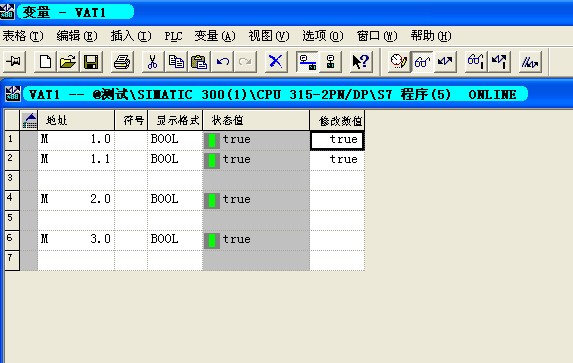The height and width of the screenshot is (363, 573).
Task: Print the variable table
Action: click(x=122, y=61)
